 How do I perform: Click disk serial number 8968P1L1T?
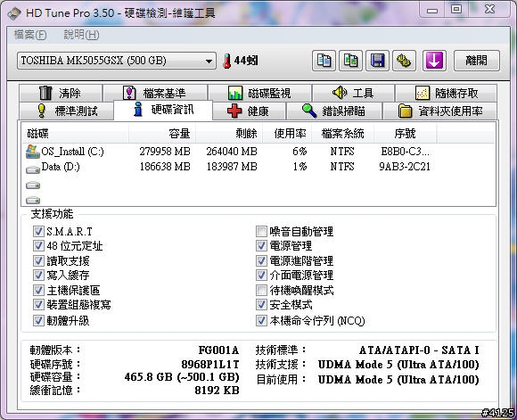point(210,364)
